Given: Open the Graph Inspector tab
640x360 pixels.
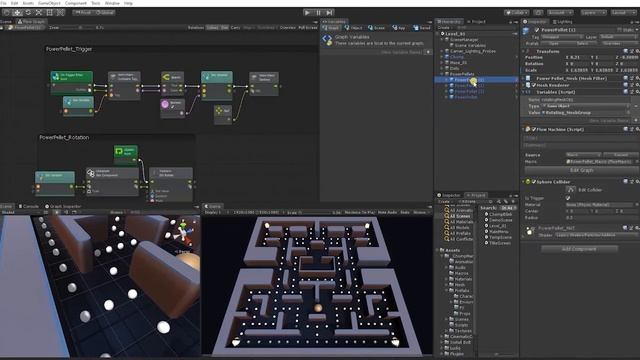Looking at the screenshot, I should click(63, 207).
